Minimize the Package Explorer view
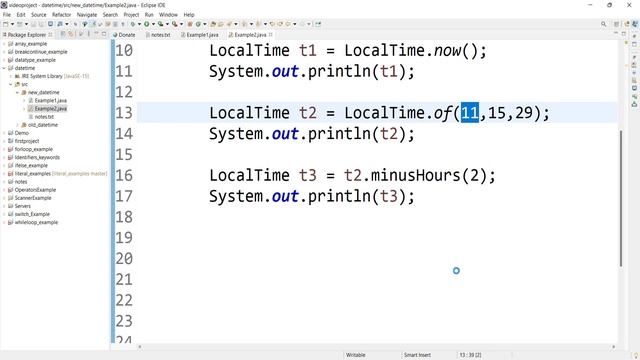The height and width of the screenshot is (360, 640). [x=96, y=34]
